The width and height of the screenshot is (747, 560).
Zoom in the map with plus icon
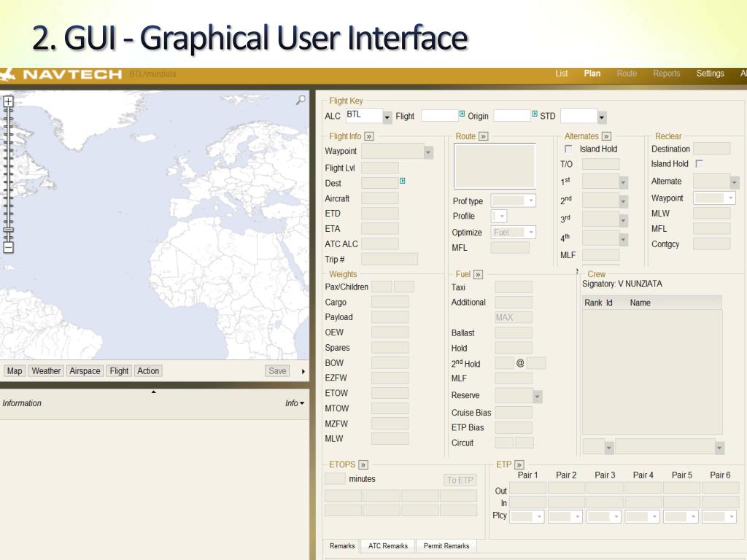[x=8, y=101]
